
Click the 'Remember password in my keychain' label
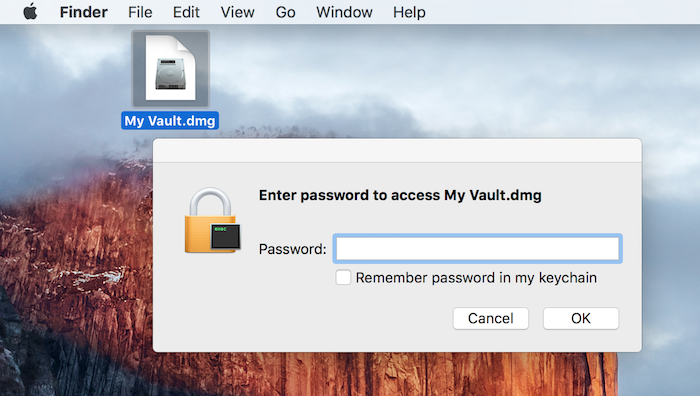coord(476,278)
